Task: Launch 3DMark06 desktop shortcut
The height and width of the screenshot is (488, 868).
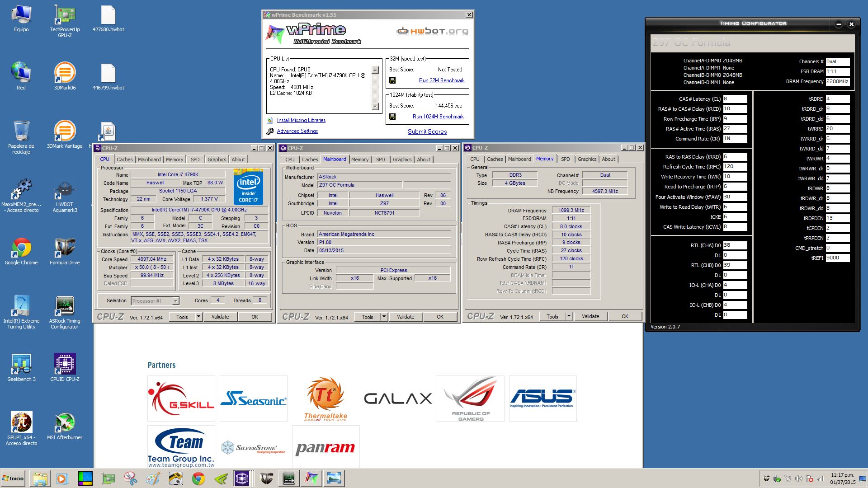Action: 65,76
